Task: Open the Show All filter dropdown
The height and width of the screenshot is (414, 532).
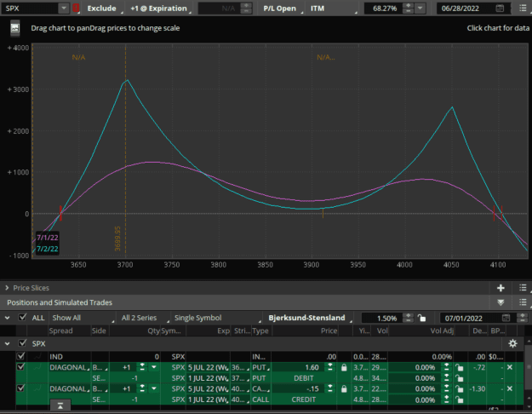Action: point(83,318)
